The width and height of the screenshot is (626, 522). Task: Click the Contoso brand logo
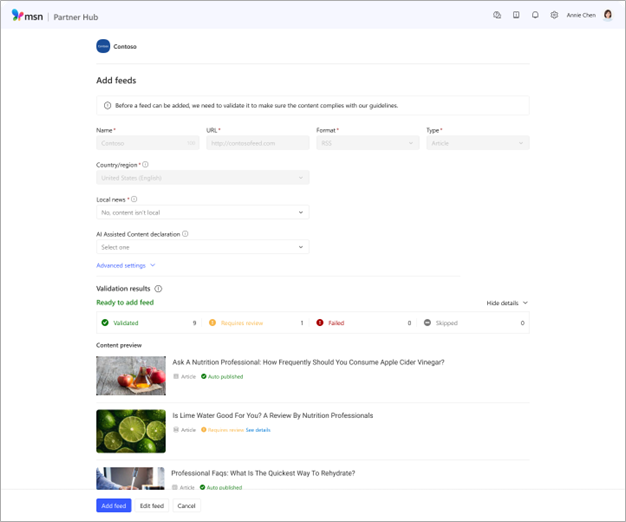(102, 46)
